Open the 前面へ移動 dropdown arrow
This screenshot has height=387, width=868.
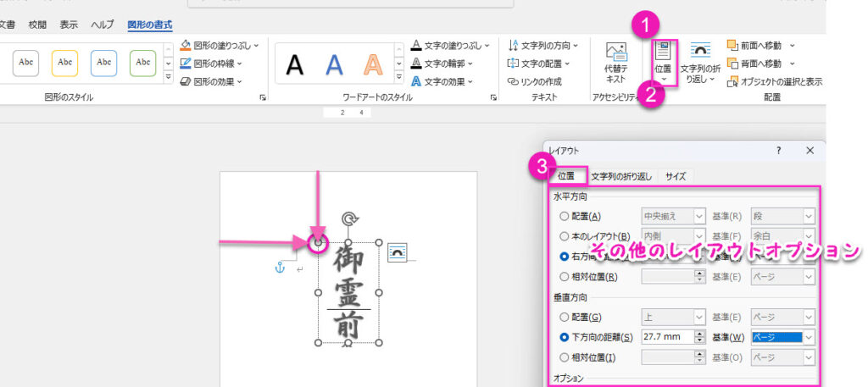point(793,46)
